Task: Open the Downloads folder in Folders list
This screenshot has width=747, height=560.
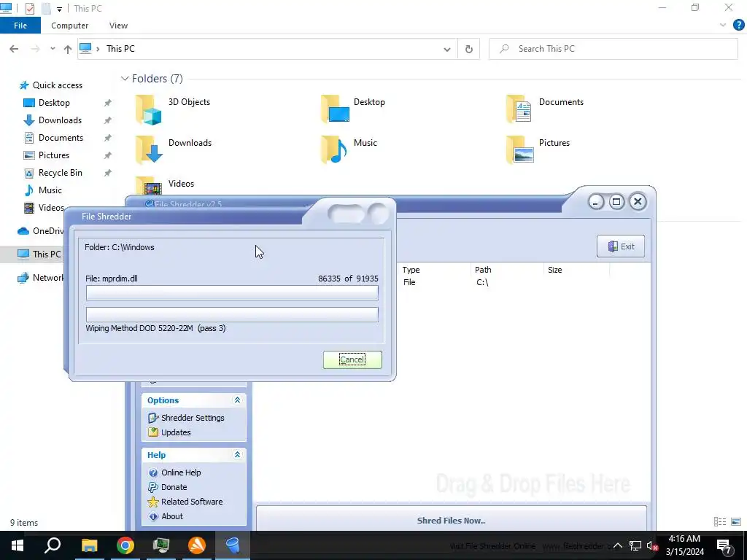Action: tap(174, 150)
